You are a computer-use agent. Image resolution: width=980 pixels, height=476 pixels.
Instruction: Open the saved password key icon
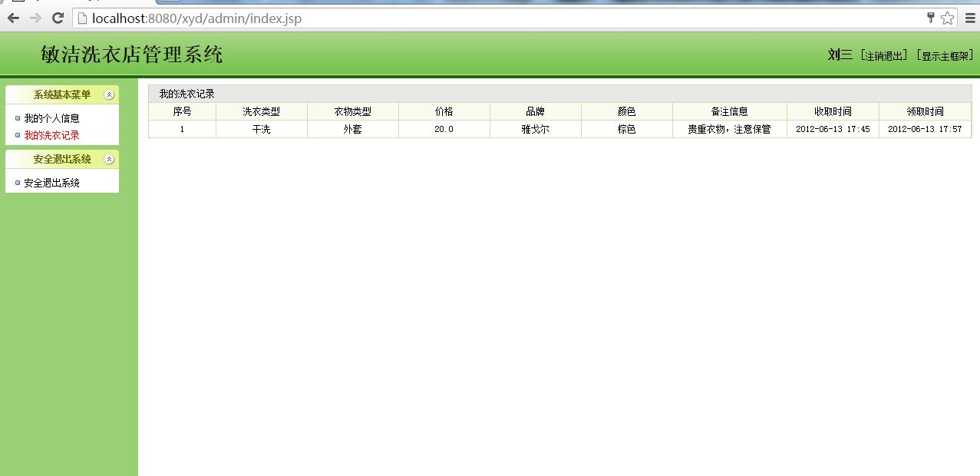(x=931, y=18)
